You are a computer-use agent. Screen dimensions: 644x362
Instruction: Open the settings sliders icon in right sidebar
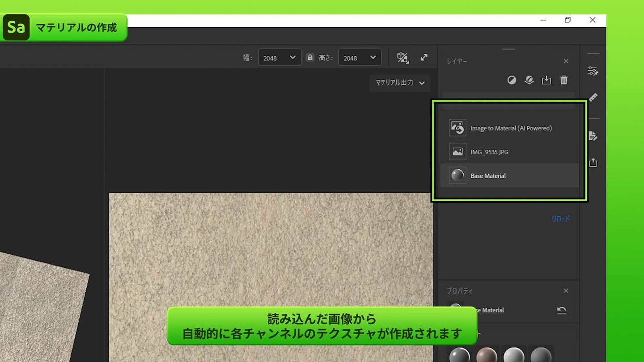click(x=593, y=71)
